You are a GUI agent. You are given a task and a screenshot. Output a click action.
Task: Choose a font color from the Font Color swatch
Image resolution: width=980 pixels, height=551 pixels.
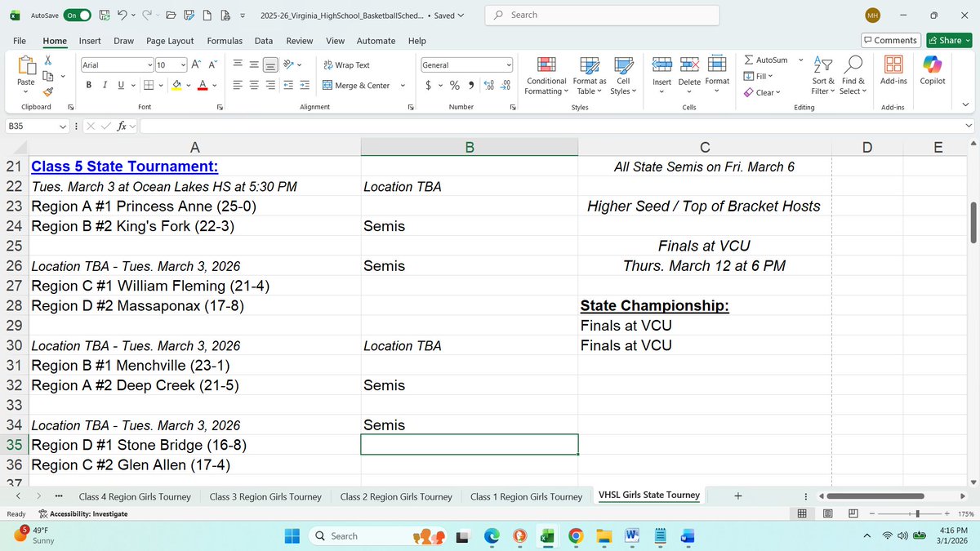click(x=203, y=84)
